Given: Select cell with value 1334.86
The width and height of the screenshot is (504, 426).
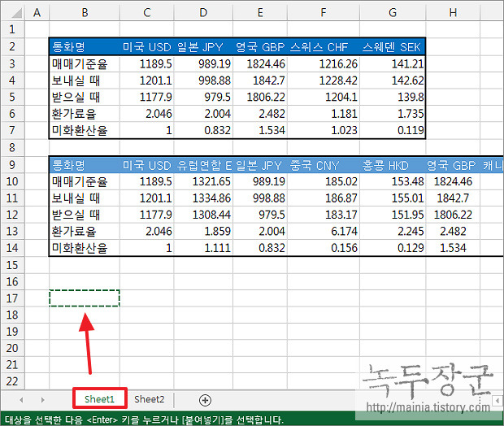Looking at the screenshot, I should point(203,198).
